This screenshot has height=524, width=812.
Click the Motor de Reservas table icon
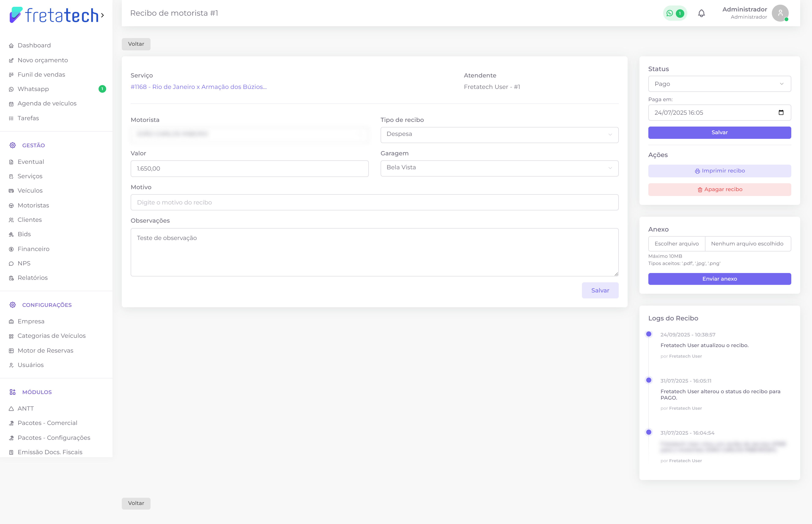click(x=11, y=351)
